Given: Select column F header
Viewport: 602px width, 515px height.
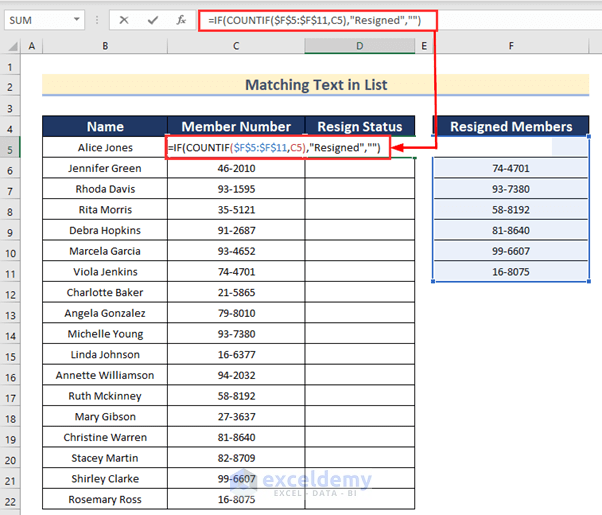Looking at the screenshot, I should [511, 46].
